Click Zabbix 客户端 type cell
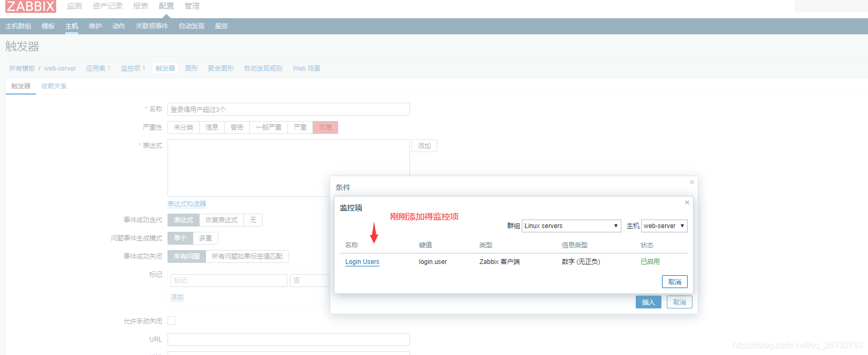The width and height of the screenshot is (868, 355). pos(500,262)
